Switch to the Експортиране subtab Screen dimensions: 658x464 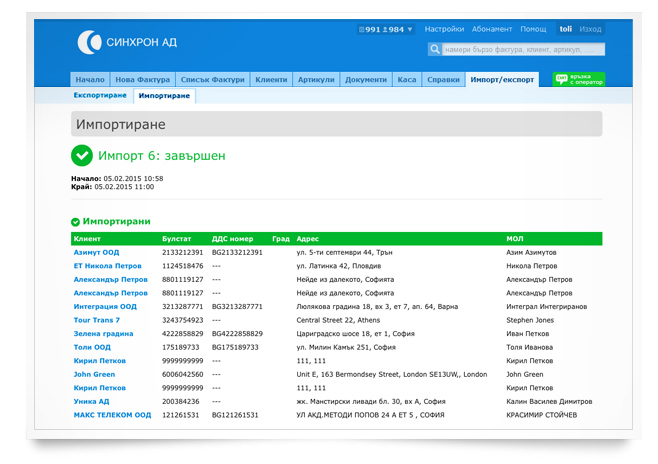click(100, 95)
